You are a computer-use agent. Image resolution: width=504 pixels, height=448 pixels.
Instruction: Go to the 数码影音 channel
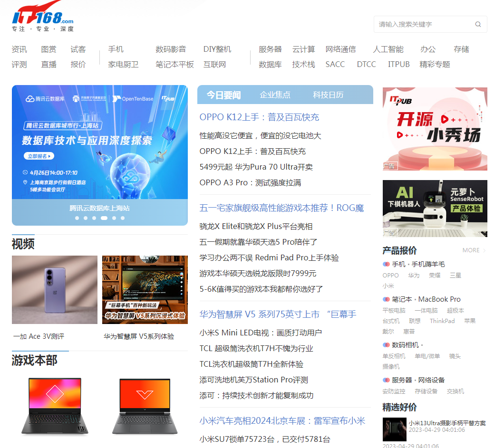point(171,49)
